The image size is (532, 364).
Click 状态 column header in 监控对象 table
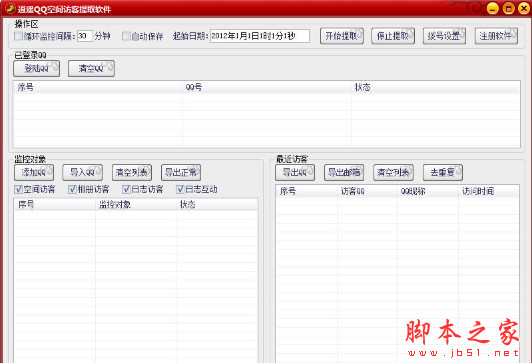point(217,205)
